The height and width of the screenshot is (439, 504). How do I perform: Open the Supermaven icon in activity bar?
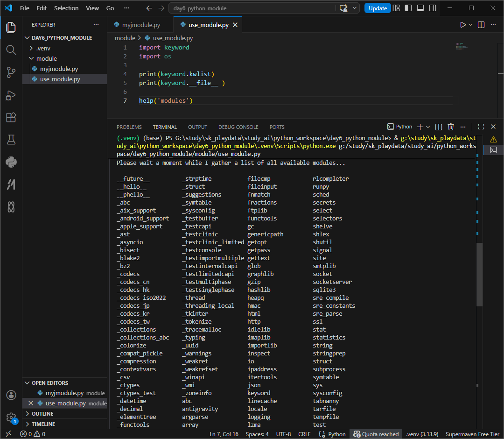click(11, 184)
